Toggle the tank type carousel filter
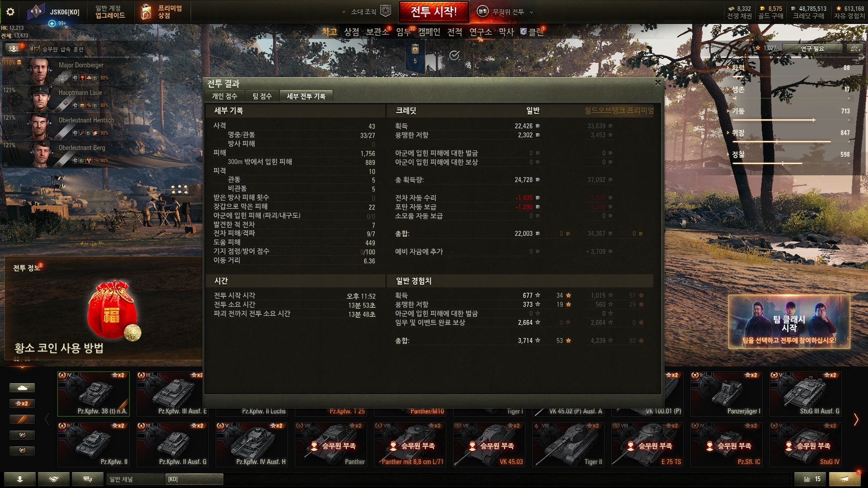Image resolution: width=868 pixels, height=488 pixels. point(22,388)
